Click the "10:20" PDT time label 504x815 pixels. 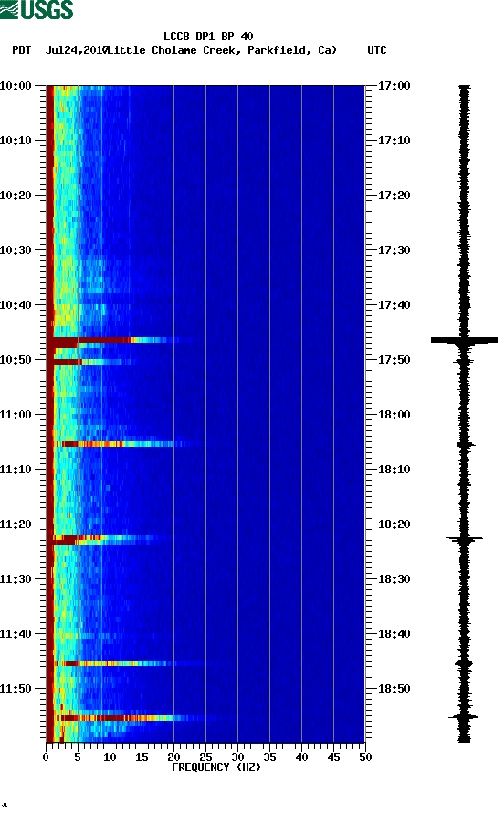(16, 195)
